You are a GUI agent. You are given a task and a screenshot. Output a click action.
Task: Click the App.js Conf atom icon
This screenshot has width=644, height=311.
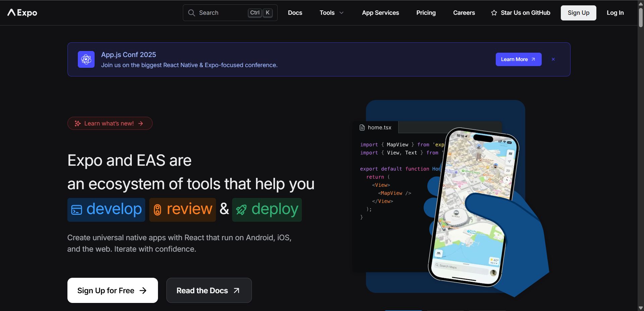(86, 59)
